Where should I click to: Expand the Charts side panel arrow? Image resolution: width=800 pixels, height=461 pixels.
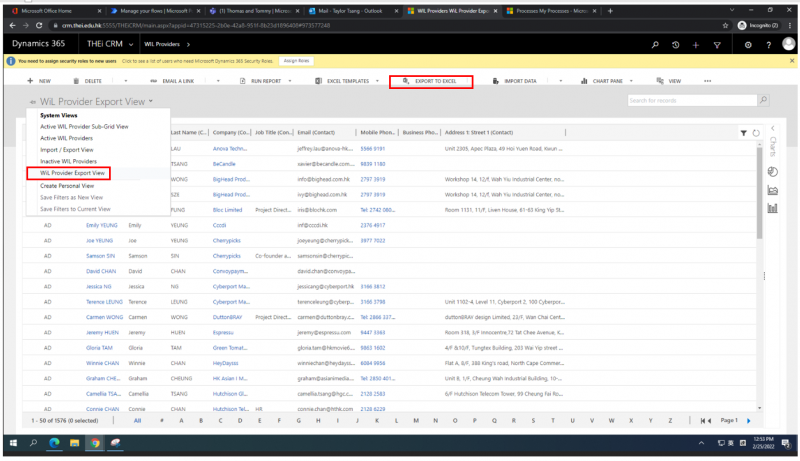[772, 128]
